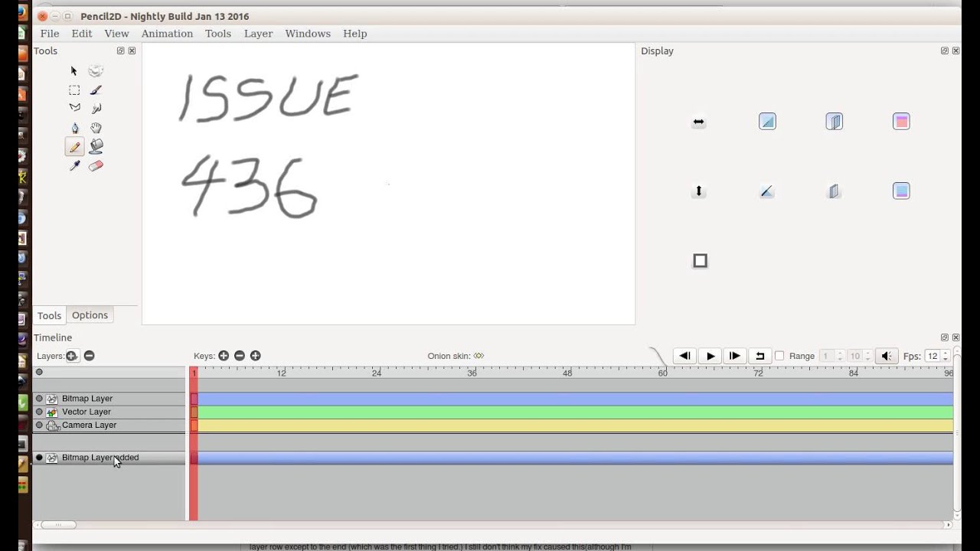The height and width of the screenshot is (551, 980).
Task: Pick the Polyline tool
Action: (74, 109)
